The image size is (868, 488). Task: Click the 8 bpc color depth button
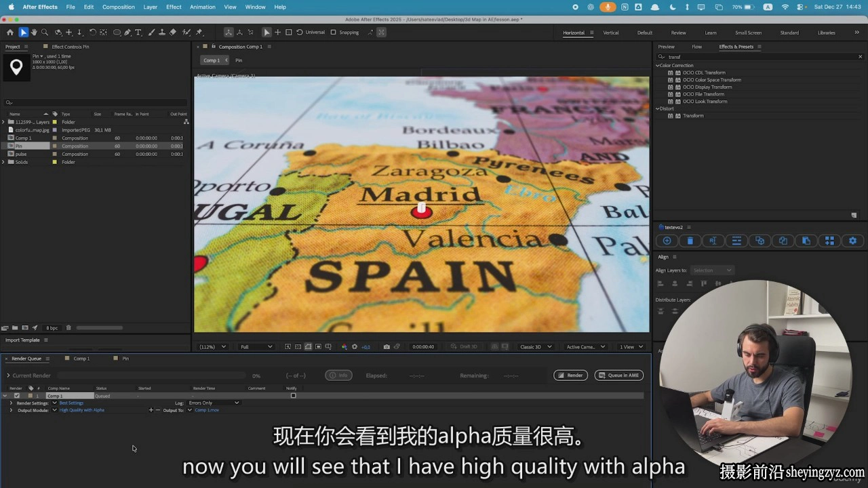point(52,328)
